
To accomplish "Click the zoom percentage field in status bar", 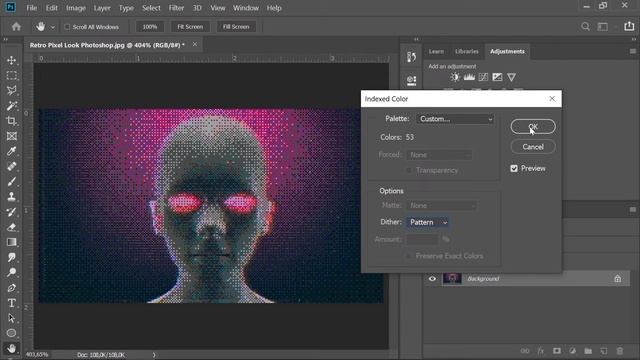I will click(37, 355).
